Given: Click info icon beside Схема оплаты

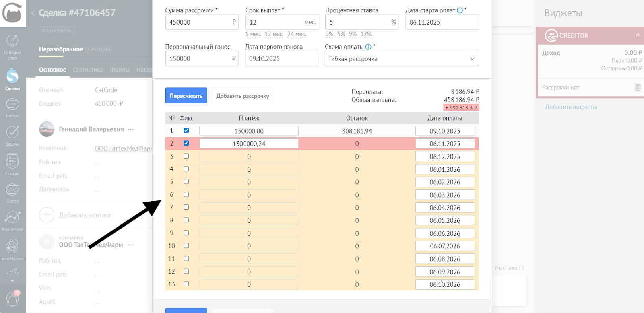Looking at the screenshot, I should pyautogui.click(x=368, y=47).
